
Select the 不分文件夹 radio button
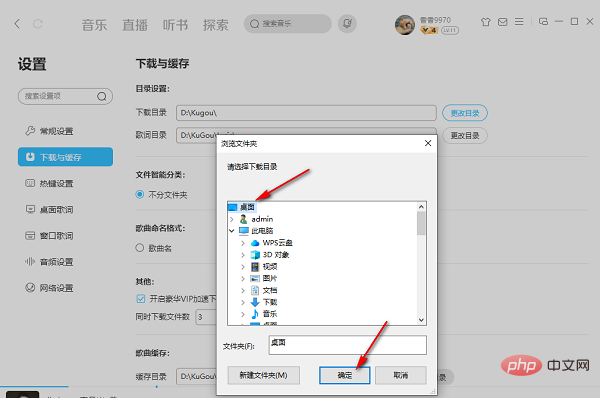[x=140, y=194]
